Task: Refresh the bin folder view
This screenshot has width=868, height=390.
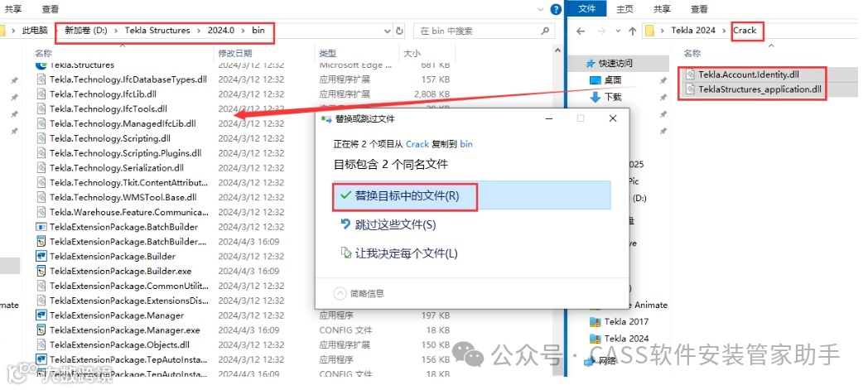Action: (400, 31)
